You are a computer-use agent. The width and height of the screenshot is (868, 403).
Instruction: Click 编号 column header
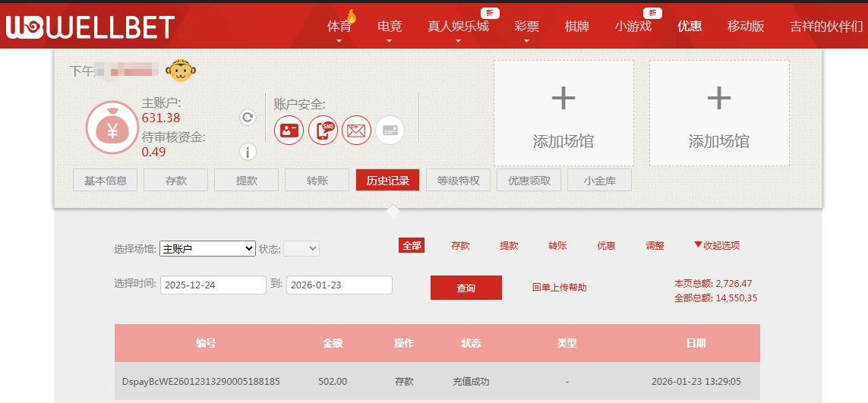(205, 343)
